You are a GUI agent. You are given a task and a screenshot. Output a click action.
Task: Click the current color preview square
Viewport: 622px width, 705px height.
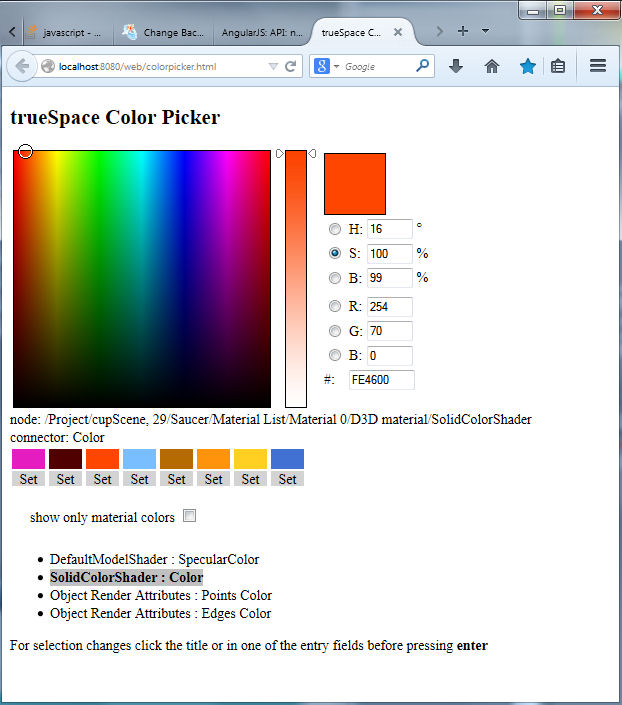point(355,184)
